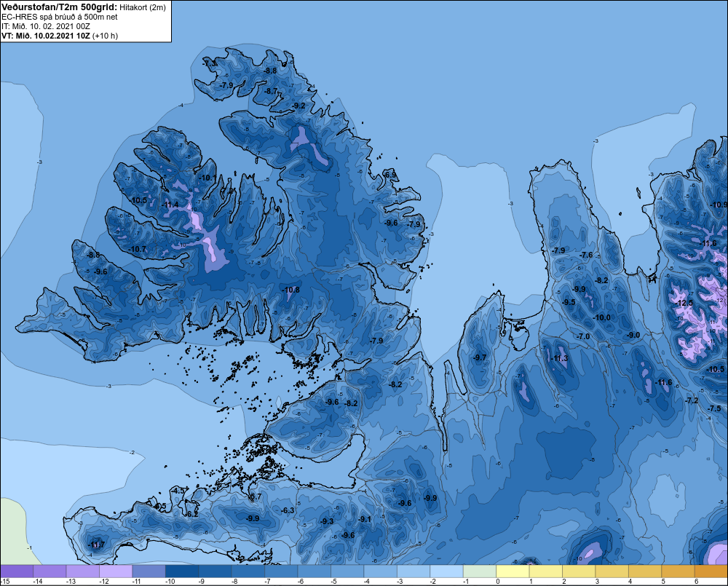Image resolution: width=728 pixels, height=586 pixels.
Task: Click the 'IT: Mið. 10. 02. 2021 00Z' line
Action: click(45, 26)
